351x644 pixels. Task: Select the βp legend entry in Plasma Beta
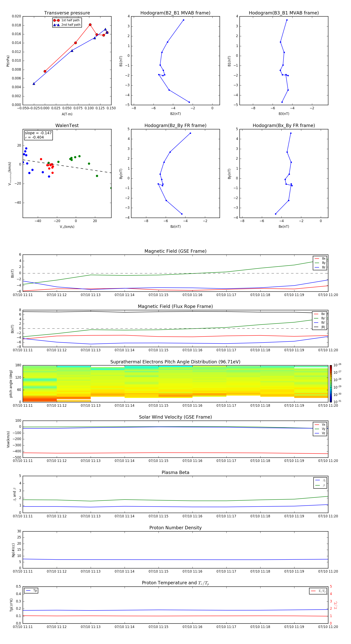[x=320, y=480]
